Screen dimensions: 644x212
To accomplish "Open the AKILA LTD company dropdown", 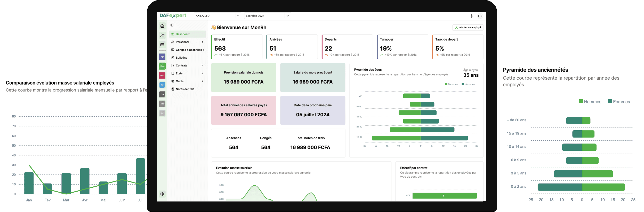I will click(217, 16).
